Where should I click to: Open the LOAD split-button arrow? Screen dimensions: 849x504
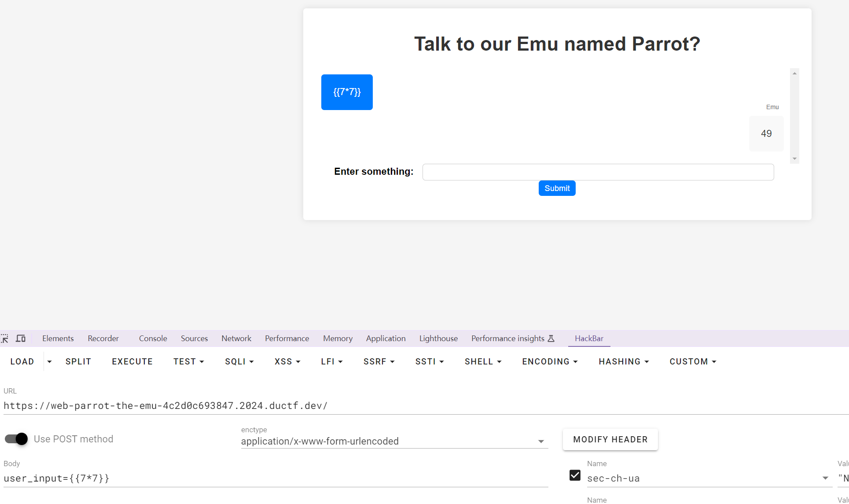49,361
